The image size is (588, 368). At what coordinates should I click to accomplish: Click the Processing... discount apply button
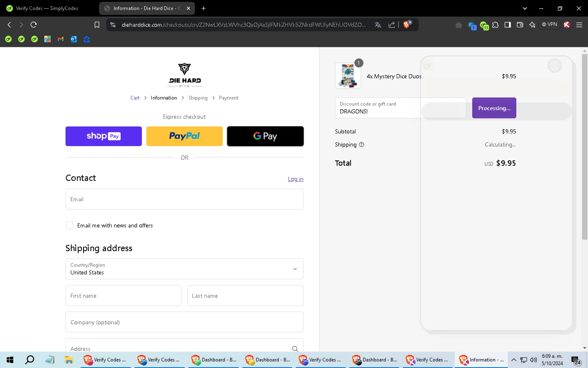[494, 108]
